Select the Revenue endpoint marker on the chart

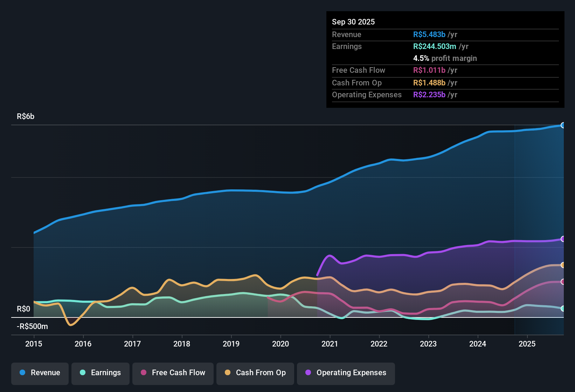(563, 125)
